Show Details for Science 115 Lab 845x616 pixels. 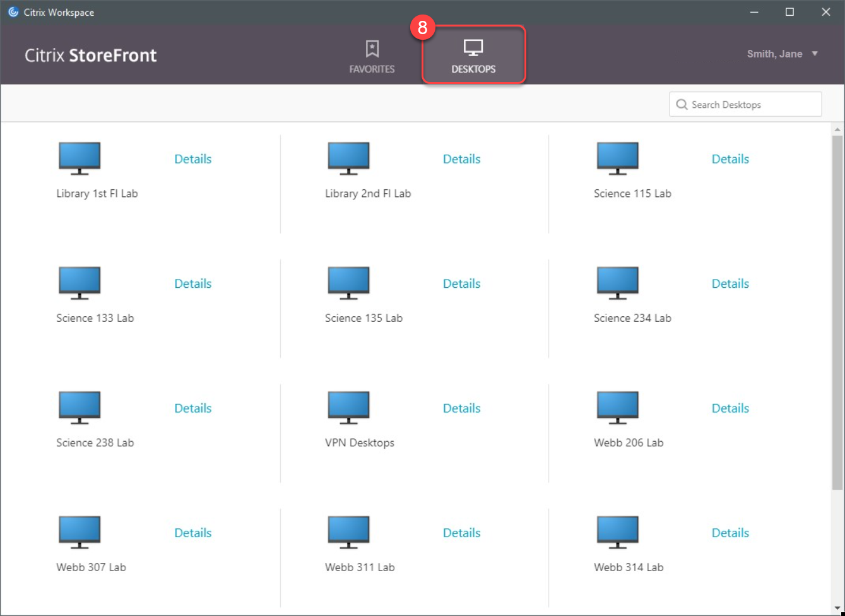(730, 159)
